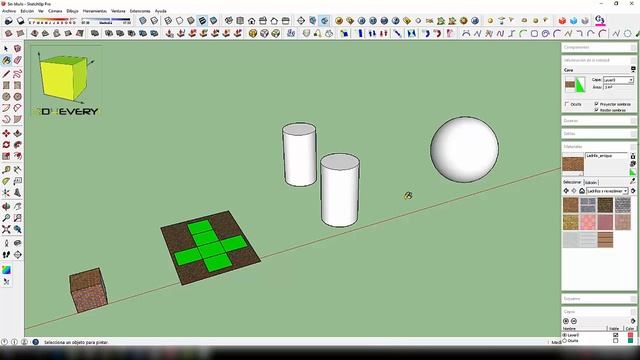
Task: Set Layer0 as active layer radio
Action: [565, 335]
